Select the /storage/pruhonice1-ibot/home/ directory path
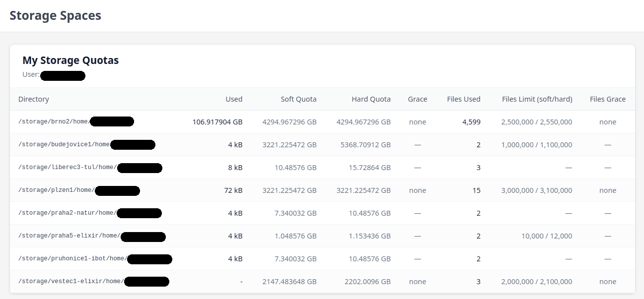 [73, 259]
